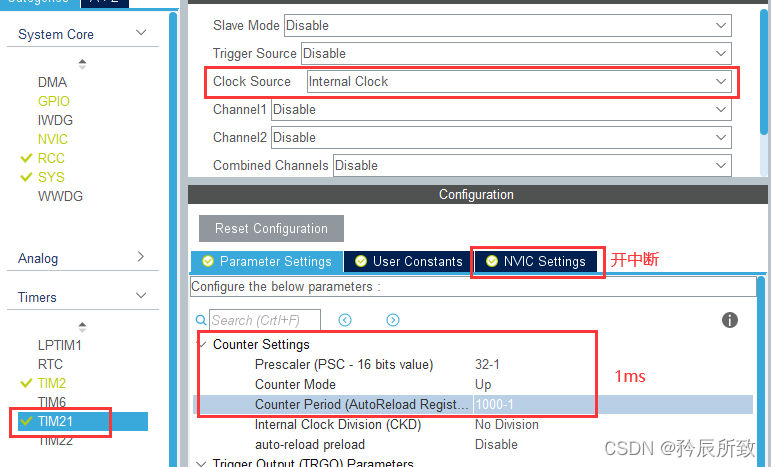This screenshot has width=771, height=467.
Task: Click the Internal Clock Division (CKD) label
Action: 338,425
